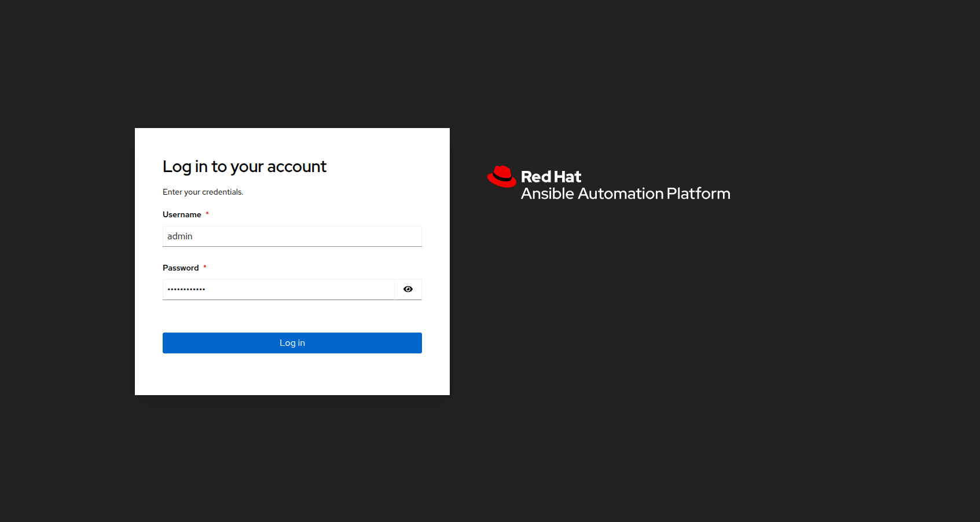The width and height of the screenshot is (980, 522).
Task: Show the password with the eye icon
Action: (408, 289)
